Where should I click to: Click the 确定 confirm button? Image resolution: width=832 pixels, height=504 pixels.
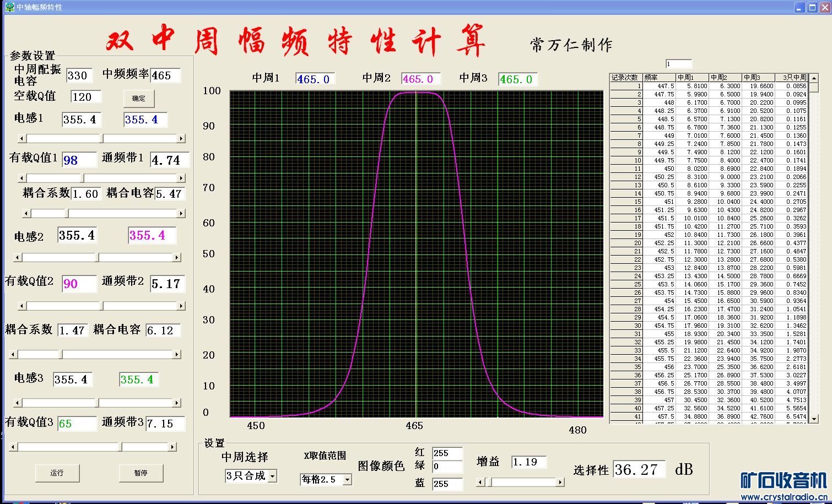pos(139,99)
